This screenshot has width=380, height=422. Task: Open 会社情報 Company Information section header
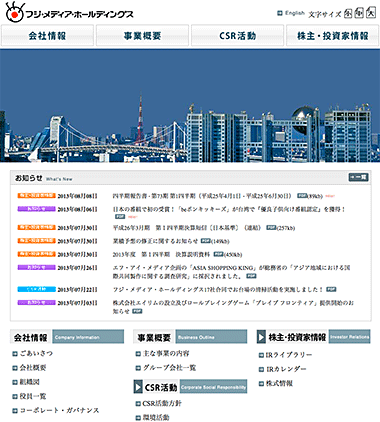click(67, 337)
